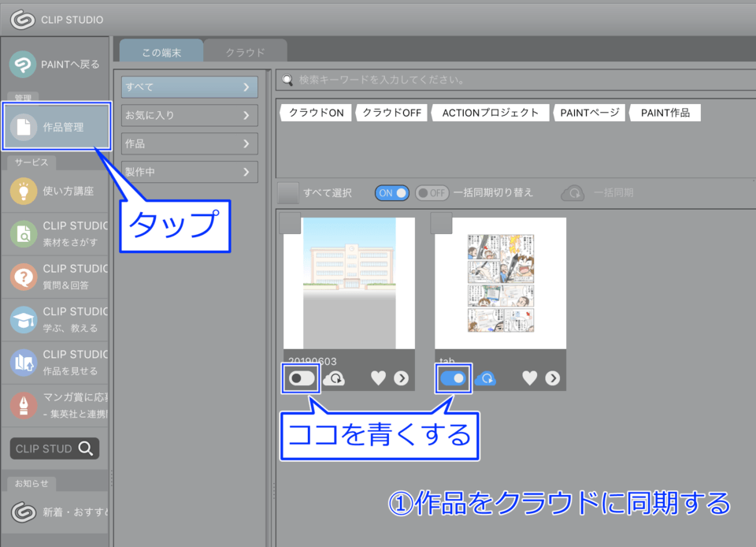Click the PAINTへ戻る icon
The width and height of the screenshot is (756, 547).
(24, 65)
